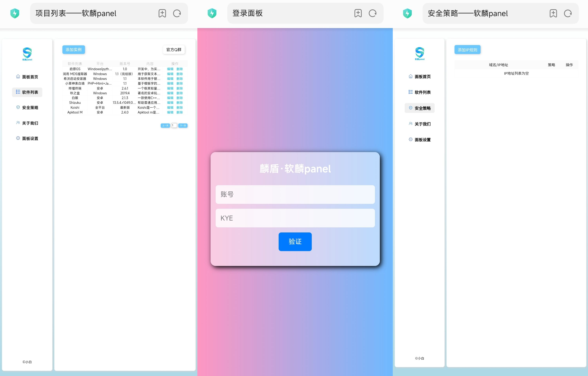Select 关于我们 in left panel sidebar
This screenshot has height=376, width=588.
(27, 123)
